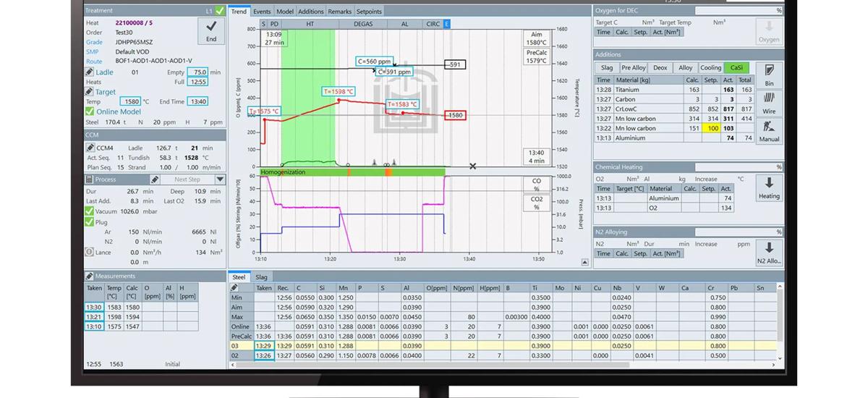Screen dimensions: 868x398
Task: Click the Temp field showing 1580
Action: pos(130,102)
